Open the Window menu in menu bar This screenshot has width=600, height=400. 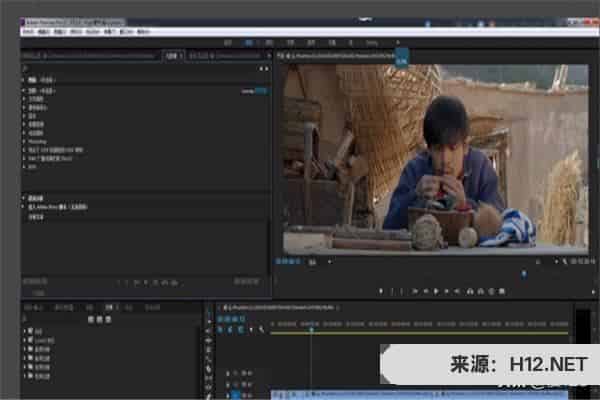coord(127,32)
